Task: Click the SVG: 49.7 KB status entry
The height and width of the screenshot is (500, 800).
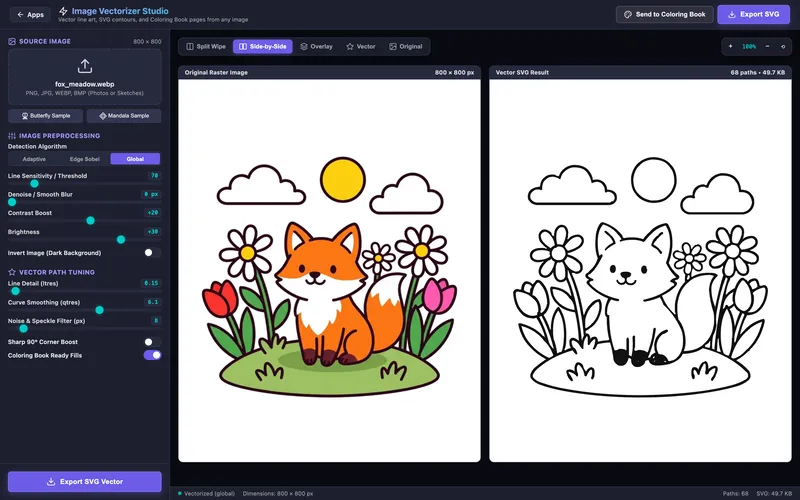Action: tap(773, 493)
